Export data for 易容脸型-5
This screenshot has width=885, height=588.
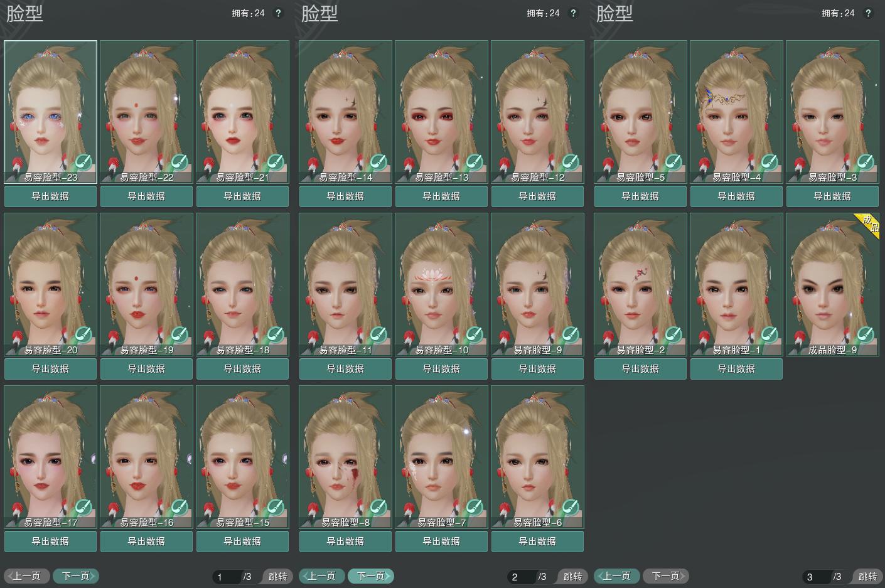point(640,196)
